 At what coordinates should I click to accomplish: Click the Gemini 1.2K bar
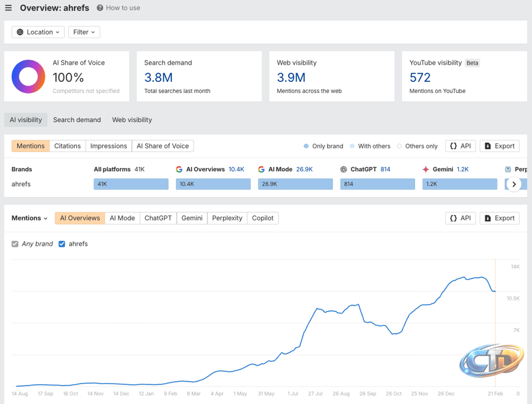[460, 184]
